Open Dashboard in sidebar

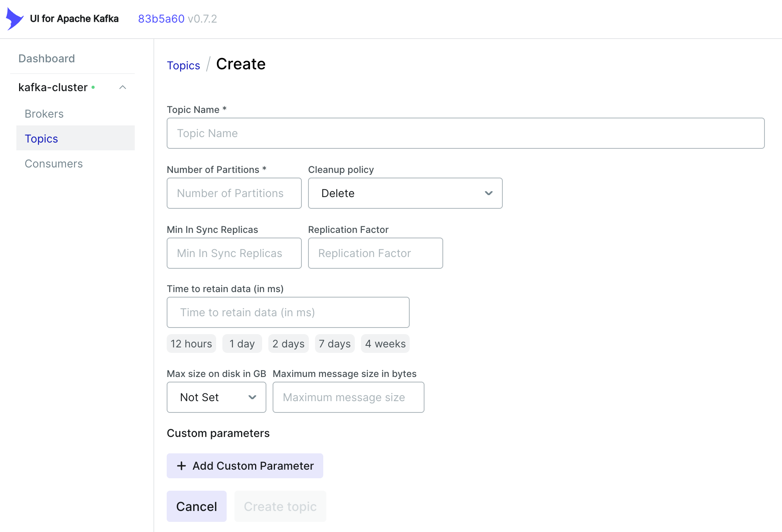[47, 58]
